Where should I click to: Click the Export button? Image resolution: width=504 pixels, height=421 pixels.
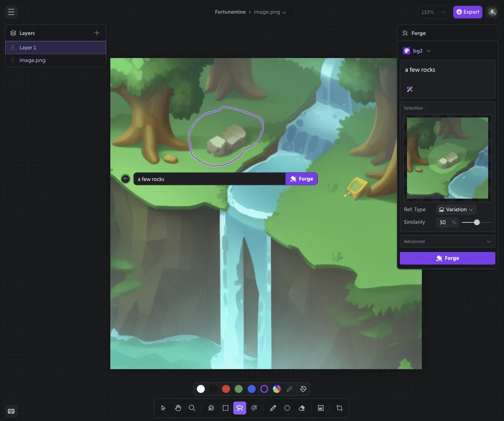tap(467, 12)
